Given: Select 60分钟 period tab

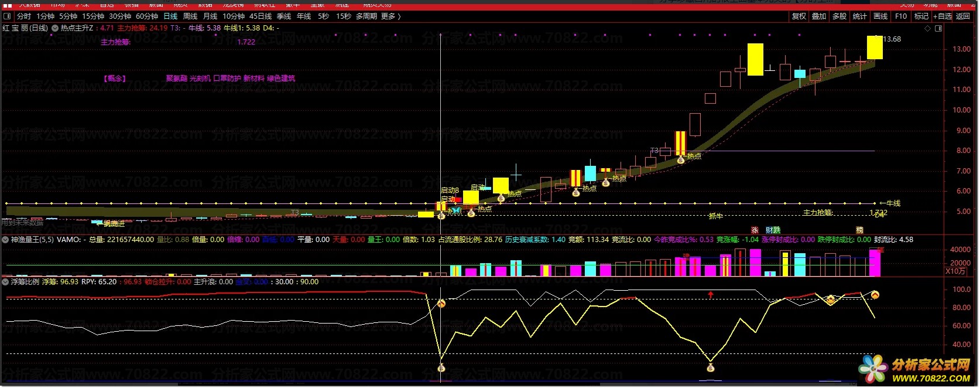Looking at the screenshot, I should pos(147,16).
